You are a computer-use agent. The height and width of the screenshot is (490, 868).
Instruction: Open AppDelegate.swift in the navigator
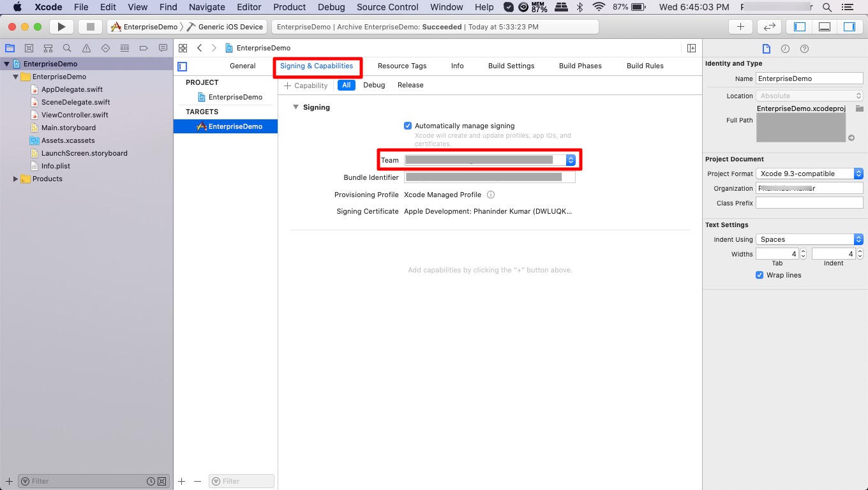point(72,89)
